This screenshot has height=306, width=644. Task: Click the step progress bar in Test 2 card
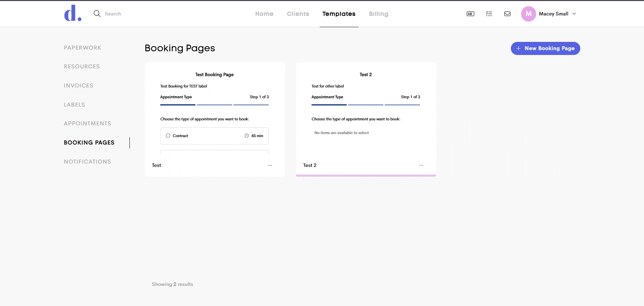click(366, 105)
